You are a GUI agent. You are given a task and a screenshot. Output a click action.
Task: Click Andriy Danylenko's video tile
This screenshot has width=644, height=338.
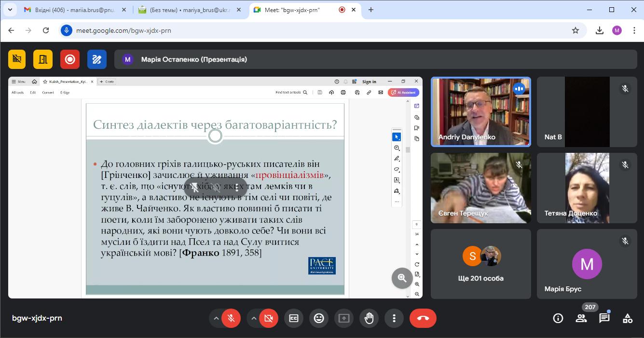(x=480, y=112)
